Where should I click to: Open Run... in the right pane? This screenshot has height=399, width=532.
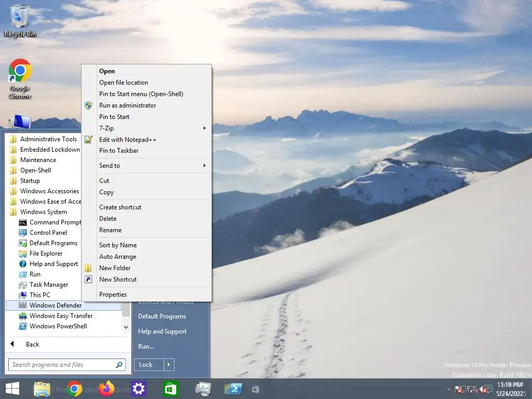(146, 347)
